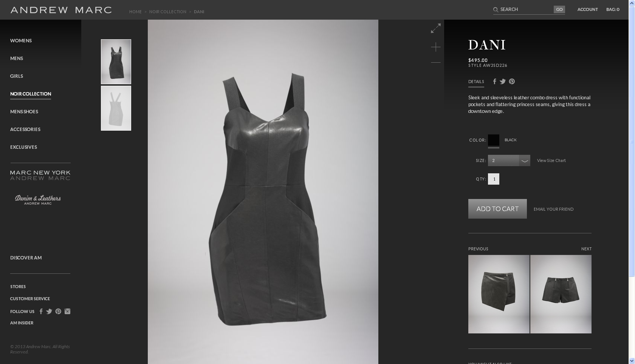The height and width of the screenshot is (364, 635).
Task: Share product on Facebook near Details
Action: pyautogui.click(x=494, y=81)
